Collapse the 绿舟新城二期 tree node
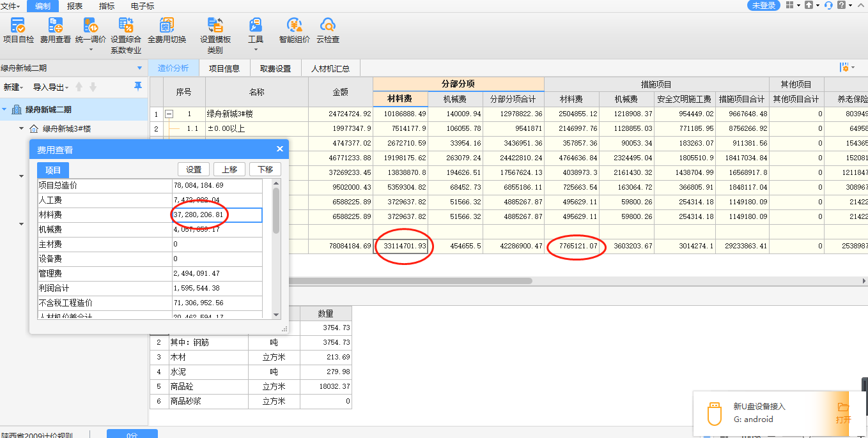The image size is (868, 438). 4,110
